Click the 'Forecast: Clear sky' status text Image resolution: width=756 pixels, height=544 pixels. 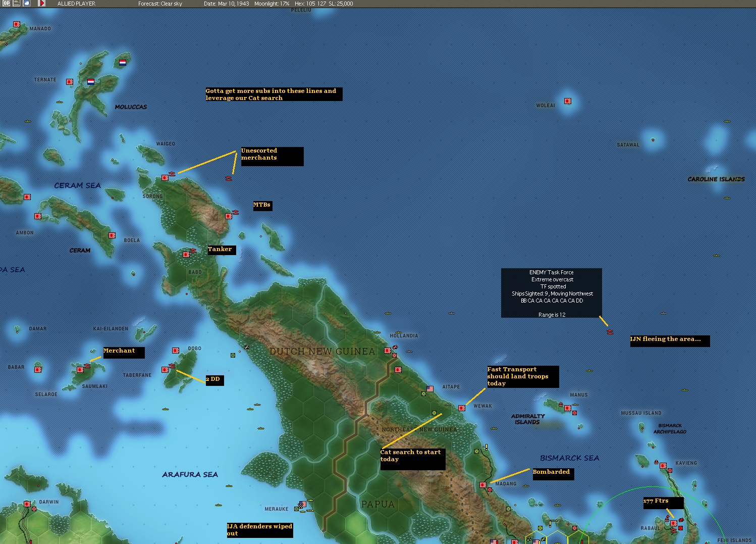click(160, 4)
